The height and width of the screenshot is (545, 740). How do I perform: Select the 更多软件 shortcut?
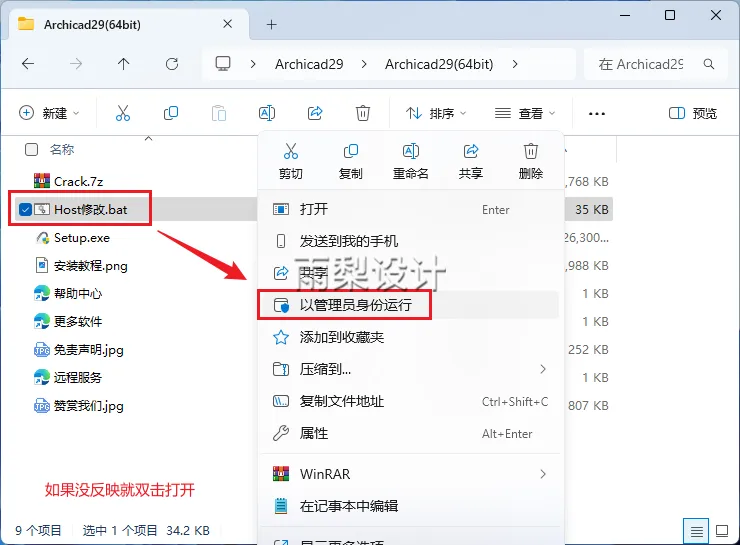click(x=77, y=321)
